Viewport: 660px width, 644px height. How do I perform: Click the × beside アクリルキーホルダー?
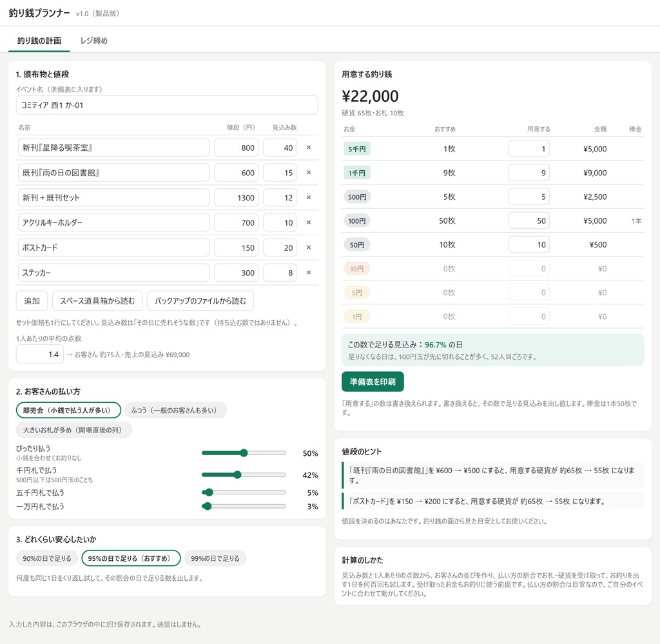click(309, 222)
